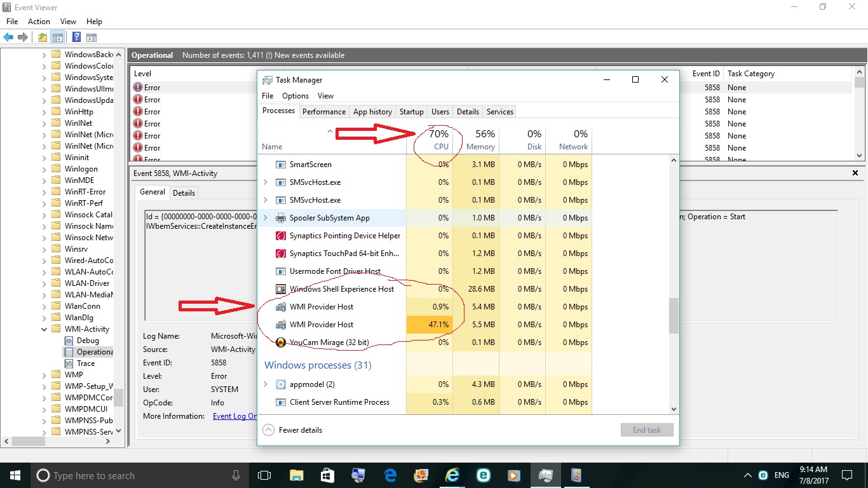Click the Task Manager process list scrollbar thumb
The image size is (868, 488).
pos(674,316)
